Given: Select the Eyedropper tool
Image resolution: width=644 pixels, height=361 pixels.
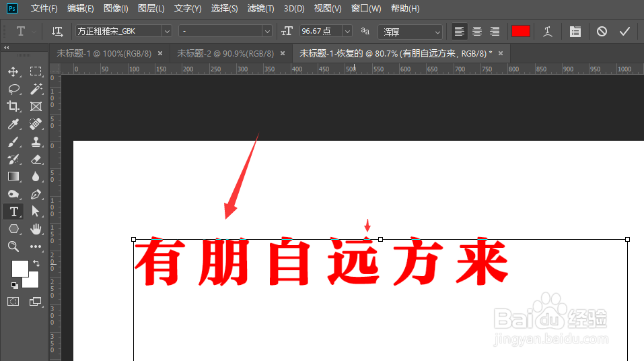Looking at the screenshot, I should click(x=13, y=124).
